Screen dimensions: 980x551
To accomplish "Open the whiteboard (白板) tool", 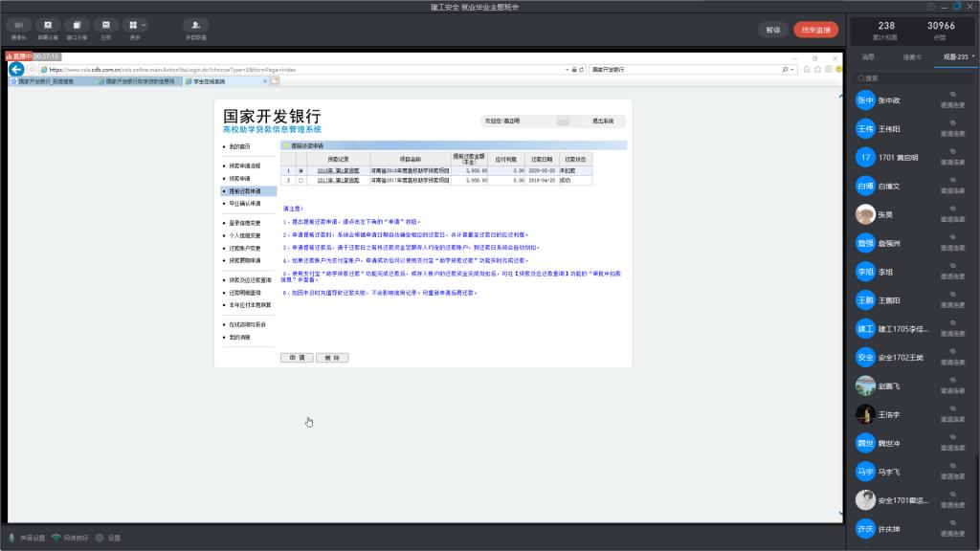I will click(105, 26).
